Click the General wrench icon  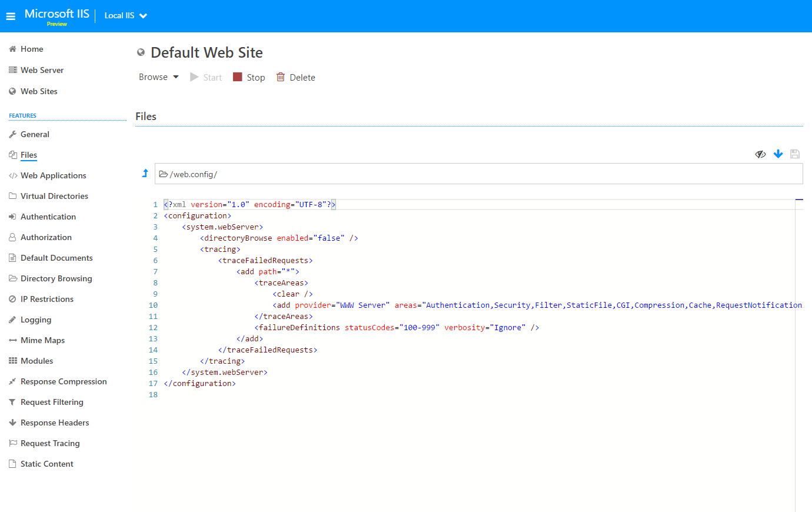[12, 134]
